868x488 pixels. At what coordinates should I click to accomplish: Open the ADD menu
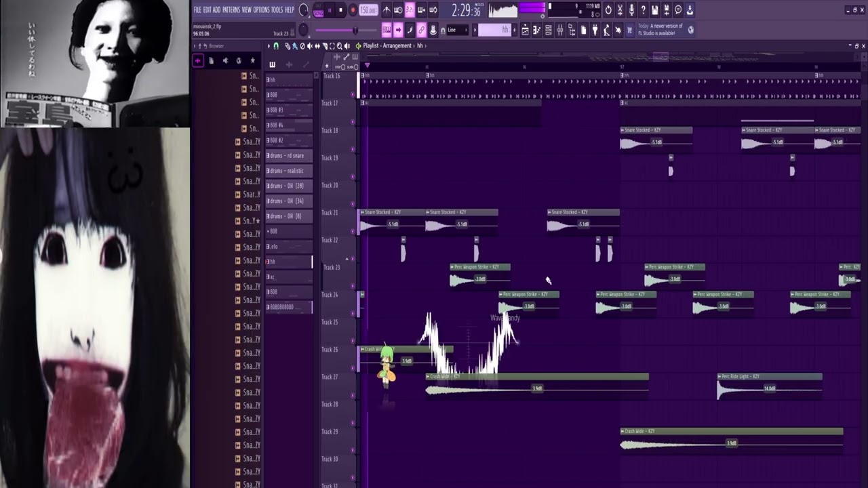[x=216, y=9]
